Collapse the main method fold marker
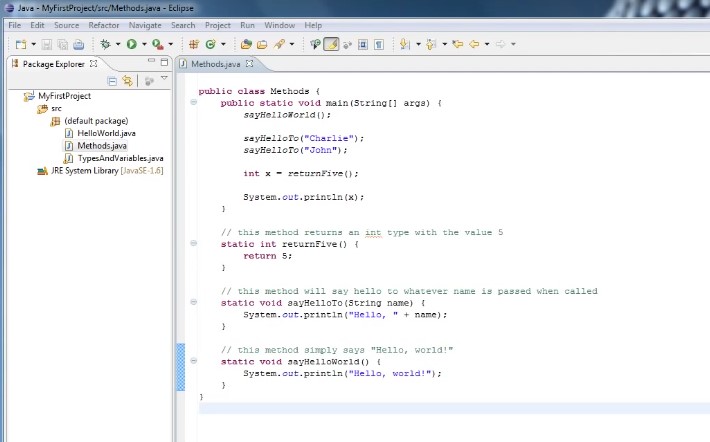710x442 pixels. point(193,103)
